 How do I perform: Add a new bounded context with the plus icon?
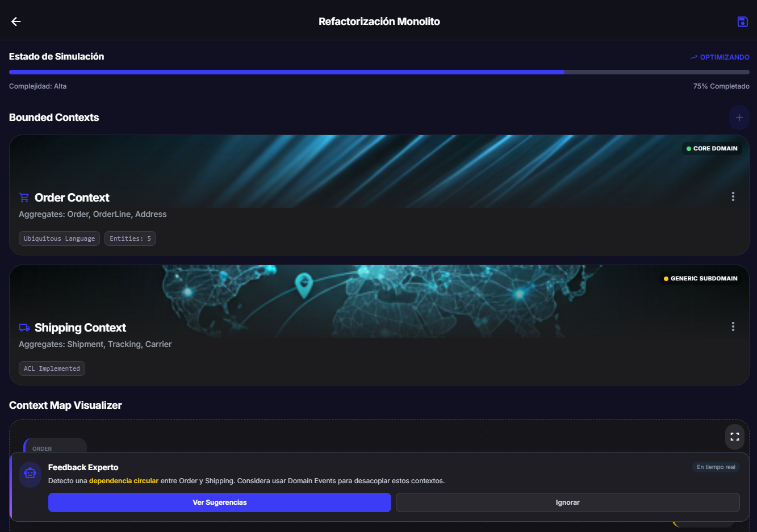click(739, 118)
